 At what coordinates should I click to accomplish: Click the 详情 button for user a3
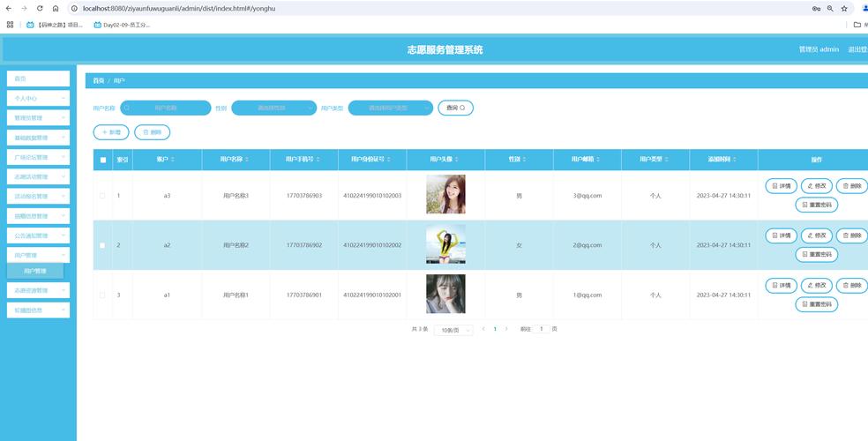(781, 186)
